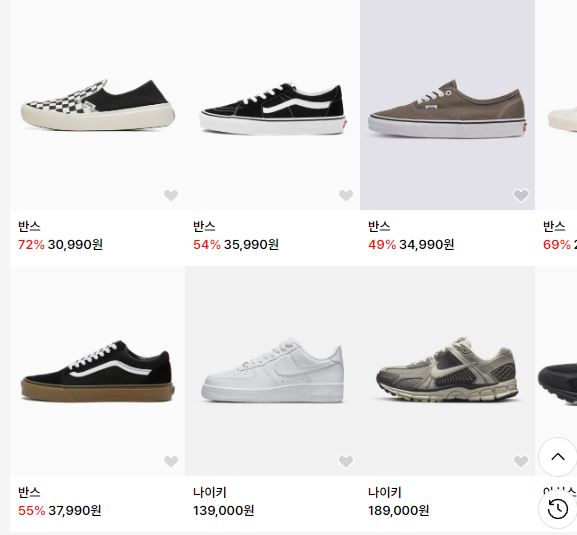Heart the white Nike Air Force 1
Image resolution: width=577 pixels, height=535 pixels.
click(x=346, y=461)
